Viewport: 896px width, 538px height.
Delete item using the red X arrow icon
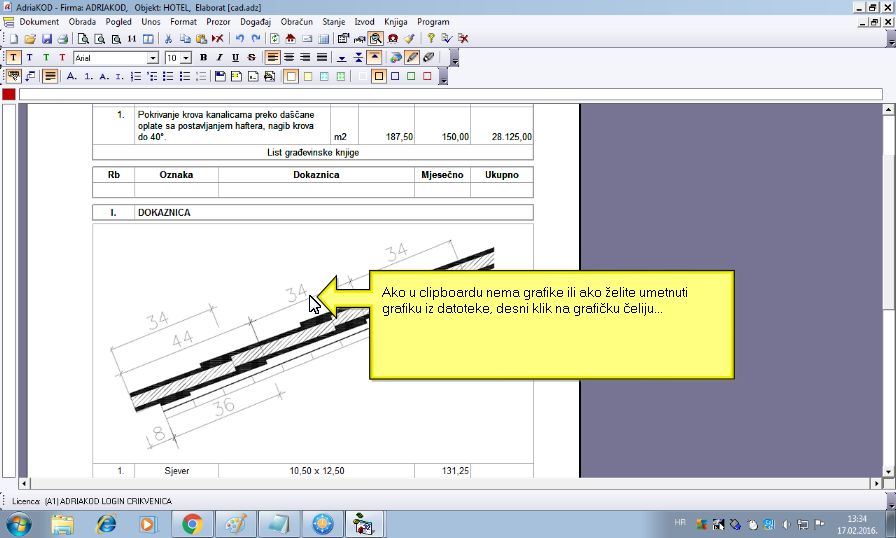(217, 39)
